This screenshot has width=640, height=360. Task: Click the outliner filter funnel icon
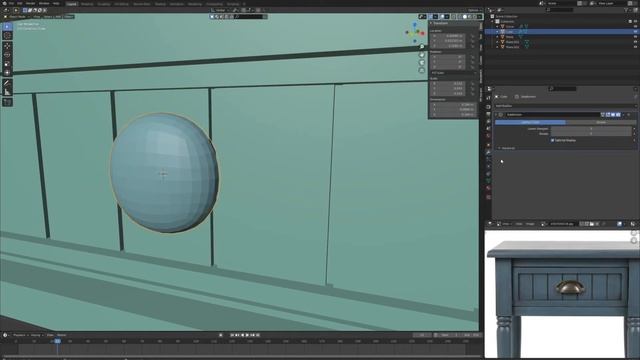(626, 10)
